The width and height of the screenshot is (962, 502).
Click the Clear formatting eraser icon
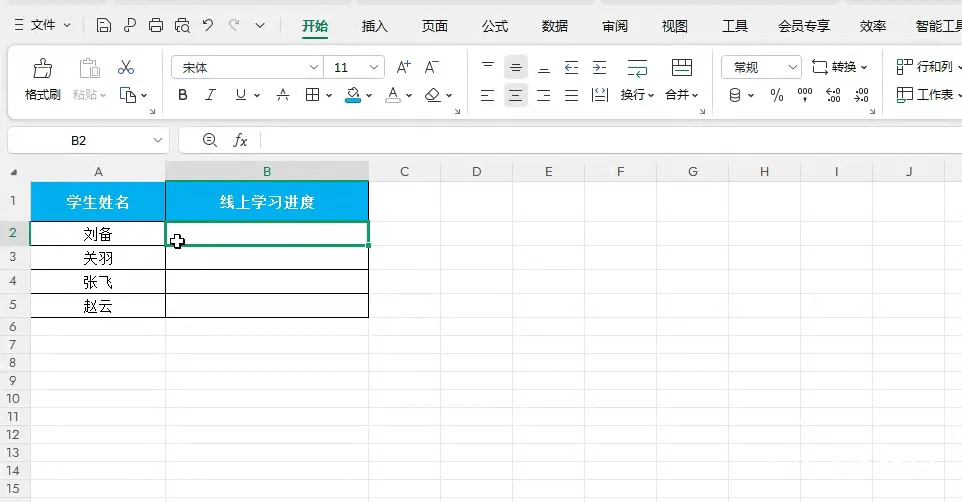[433, 95]
